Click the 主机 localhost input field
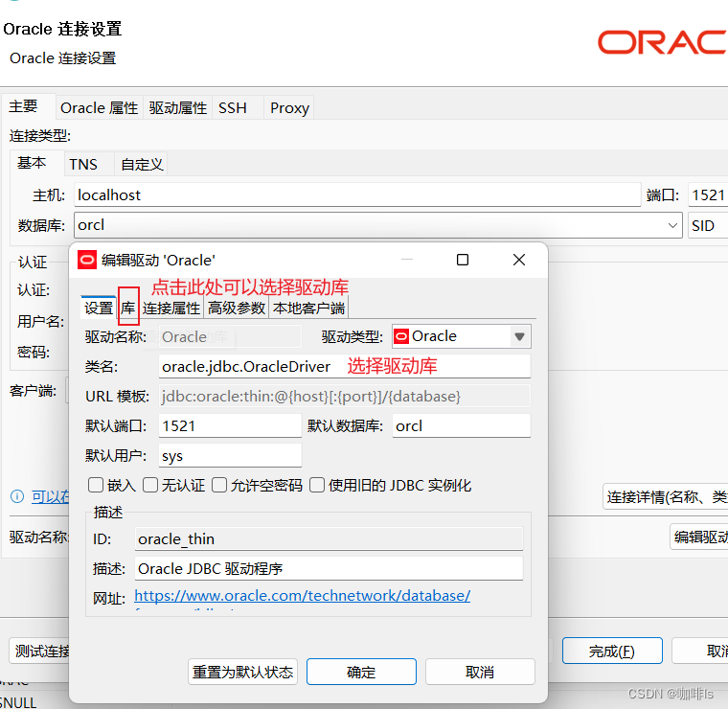Viewport: 728px width, 709px height. tap(357, 195)
